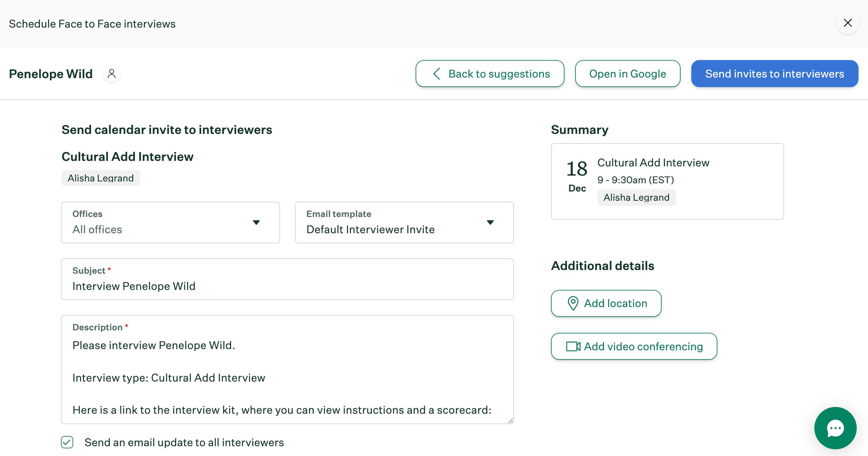This screenshot has height=456, width=868.
Task: Click Send invites to interviewers
Action: pyautogui.click(x=774, y=74)
